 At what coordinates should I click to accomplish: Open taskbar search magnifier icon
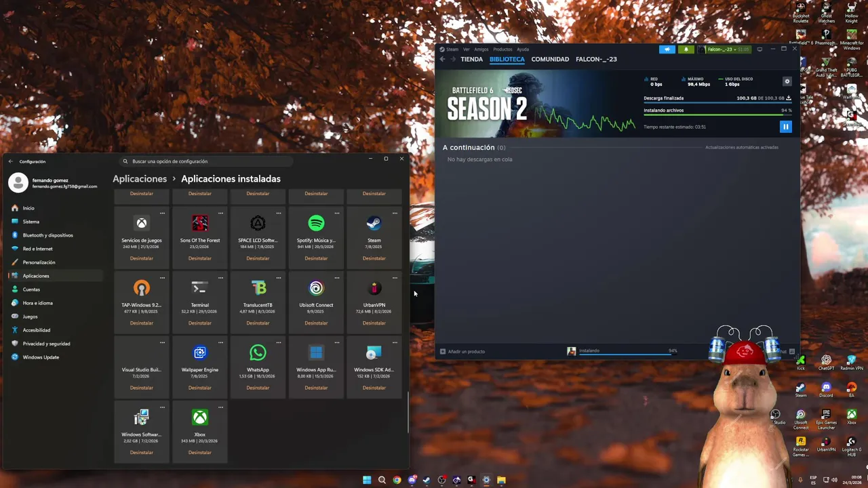tap(382, 480)
